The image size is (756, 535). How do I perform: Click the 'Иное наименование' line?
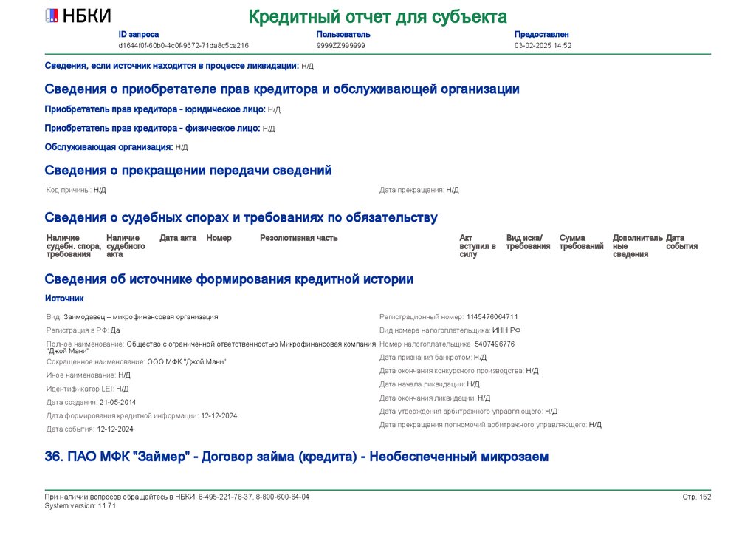[89, 375]
